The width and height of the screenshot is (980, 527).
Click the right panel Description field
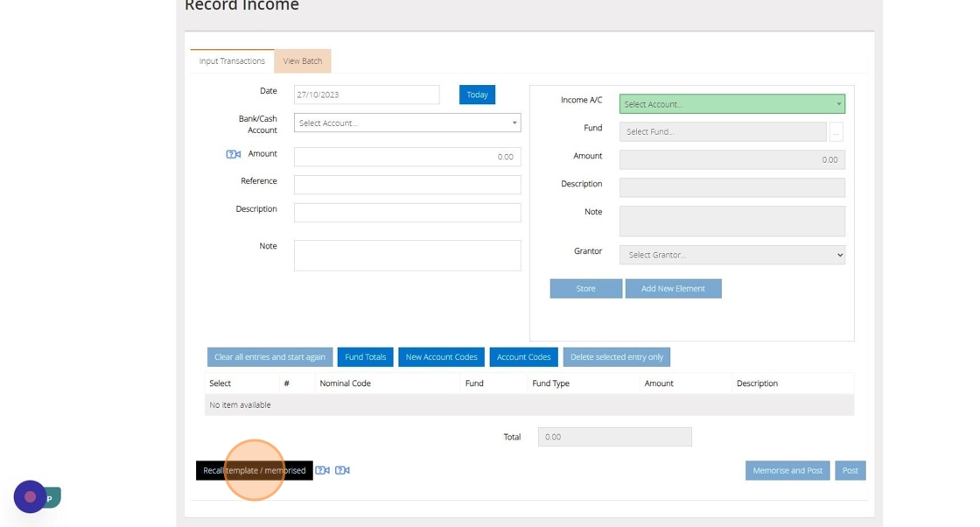tap(731, 187)
